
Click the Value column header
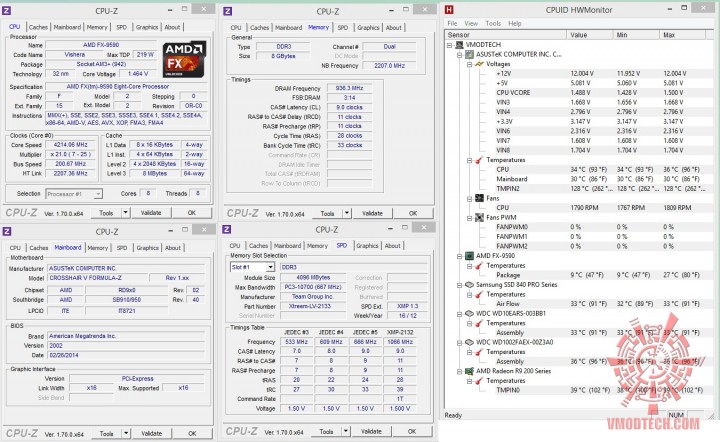pos(590,35)
